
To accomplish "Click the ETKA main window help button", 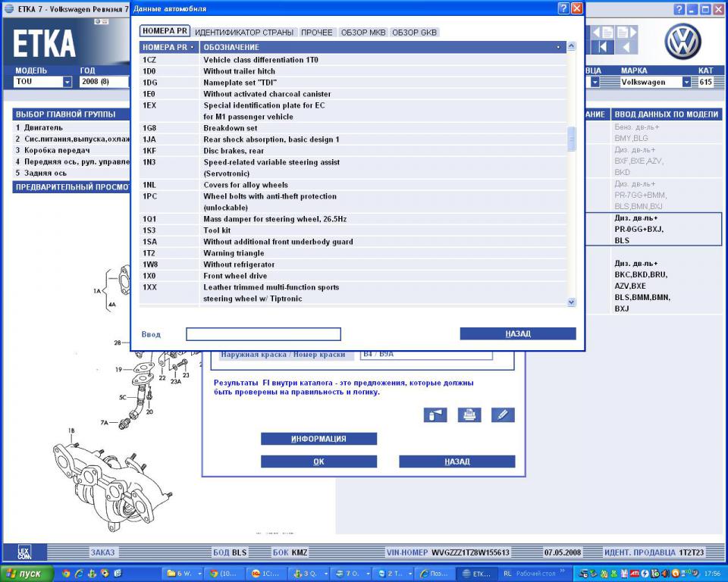I will click(679, 9).
